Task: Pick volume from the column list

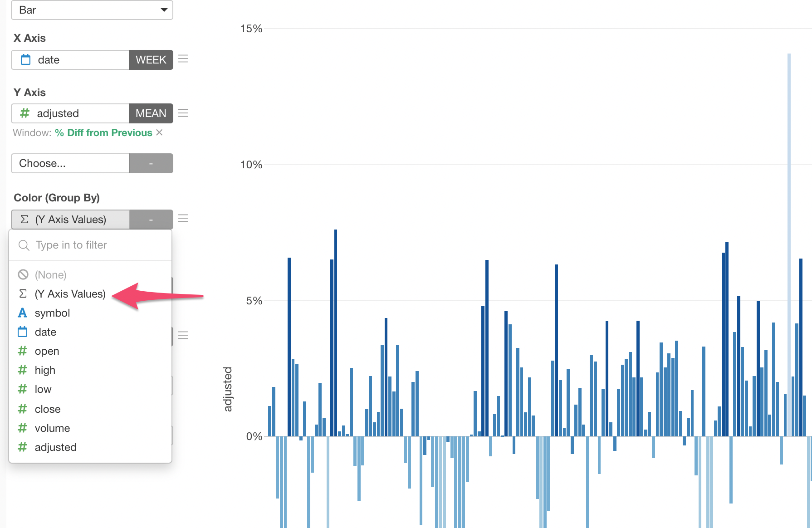Action: tap(52, 428)
